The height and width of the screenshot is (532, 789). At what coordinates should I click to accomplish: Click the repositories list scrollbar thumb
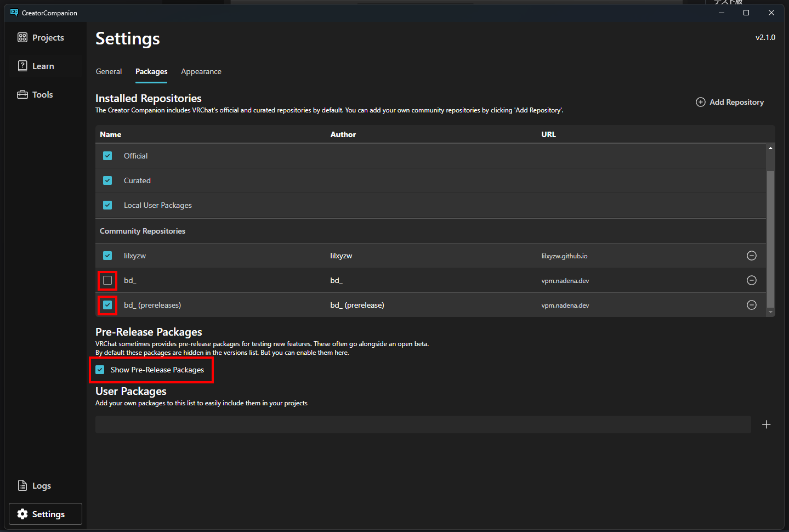point(770,239)
